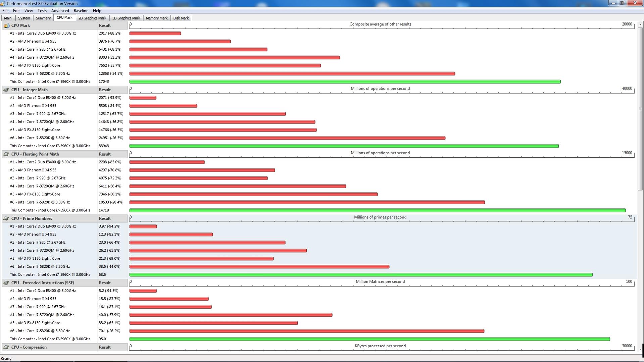Click the CPU - Integer Math header
Screen dimensions: 644x362
[x=49, y=90]
